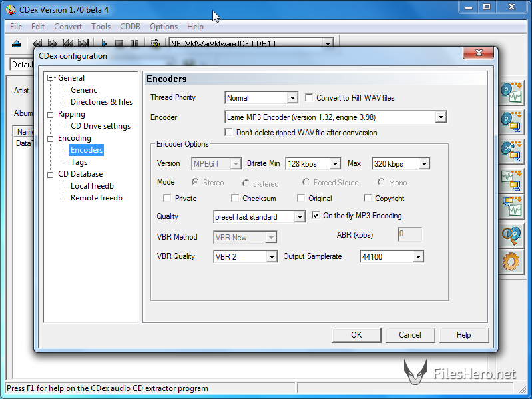This screenshot has height=399, width=532.
Task: Open the Options menu
Action: [164, 27]
